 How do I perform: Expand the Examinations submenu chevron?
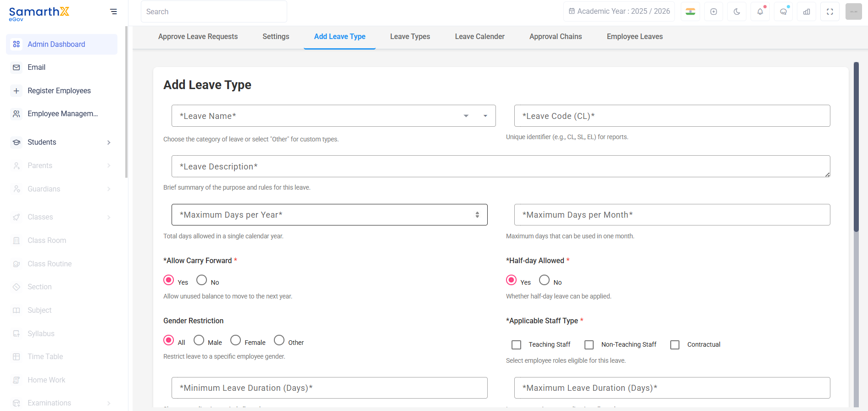pos(109,403)
